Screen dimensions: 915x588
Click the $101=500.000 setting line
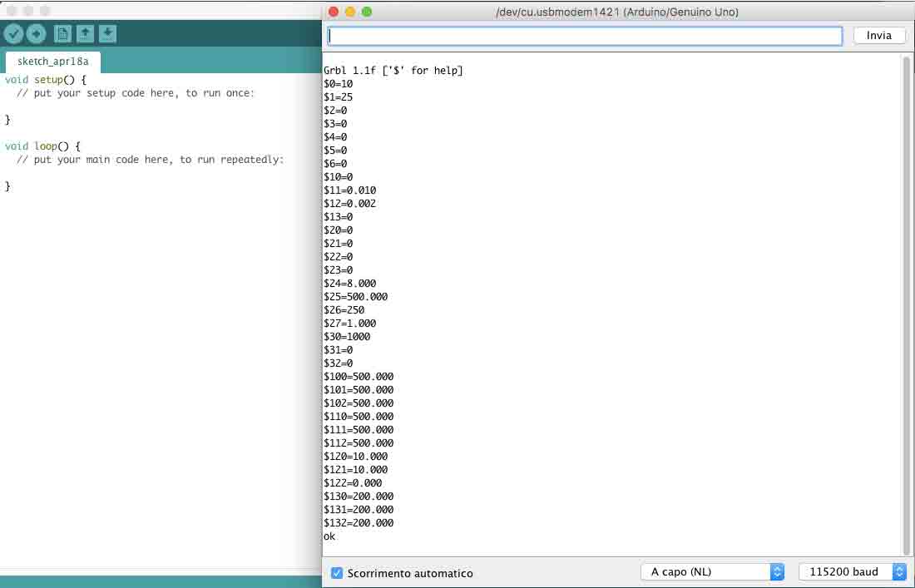[x=359, y=390]
